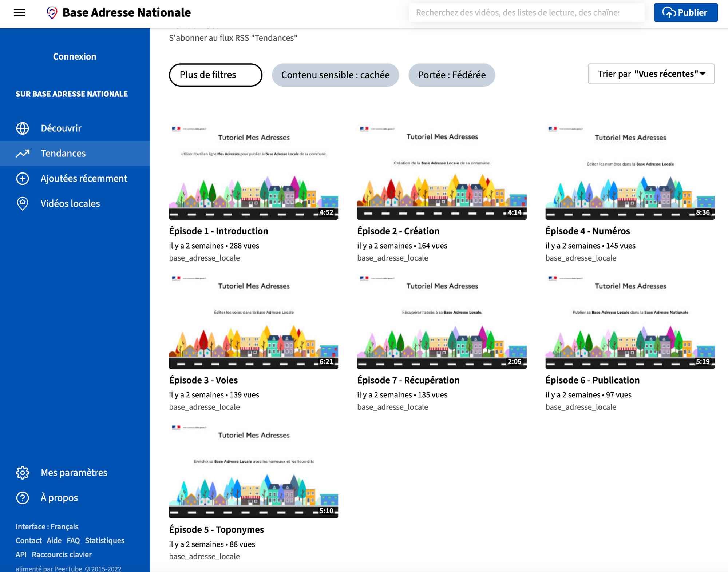Viewport: 728px width, 572px height.
Task: Open the À propos page
Action: click(75, 498)
